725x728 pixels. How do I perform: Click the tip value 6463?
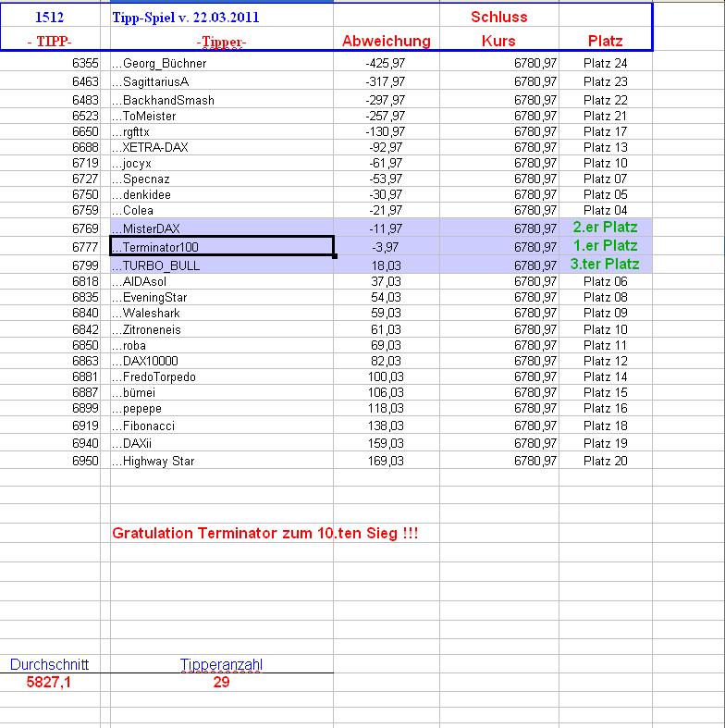tap(85, 81)
